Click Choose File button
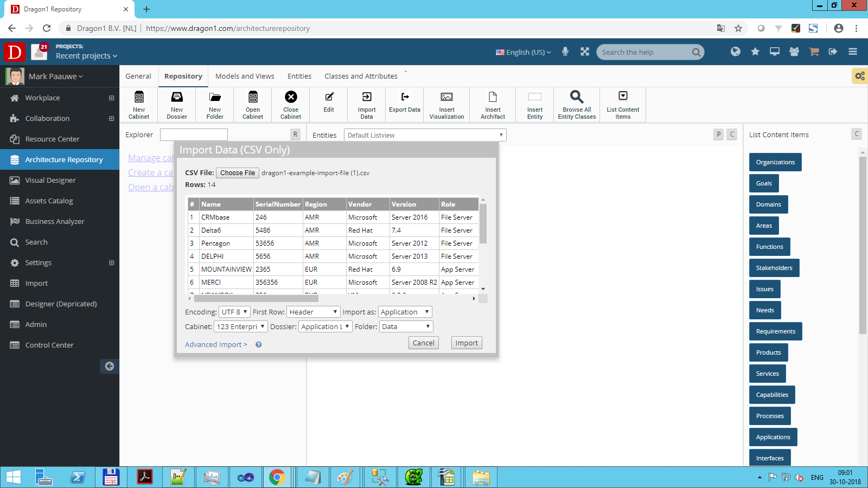This screenshot has height=488, width=868. click(x=238, y=173)
